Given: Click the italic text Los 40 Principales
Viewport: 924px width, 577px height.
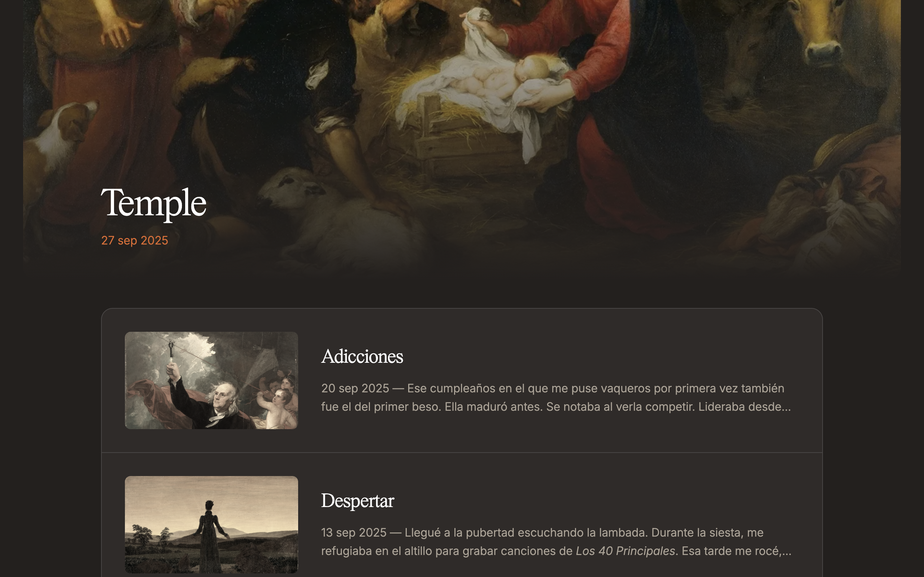Looking at the screenshot, I should 626,551.
